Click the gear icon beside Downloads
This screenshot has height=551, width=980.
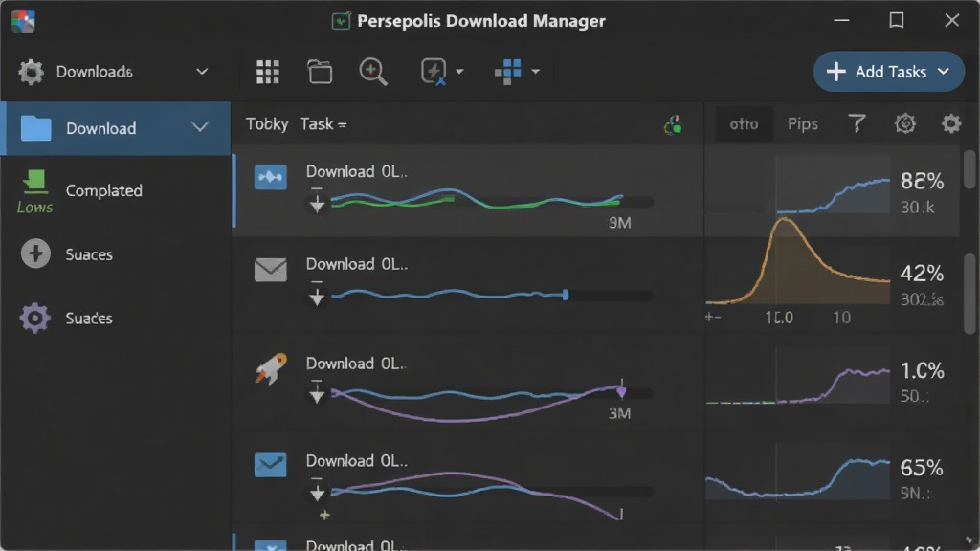click(31, 72)
